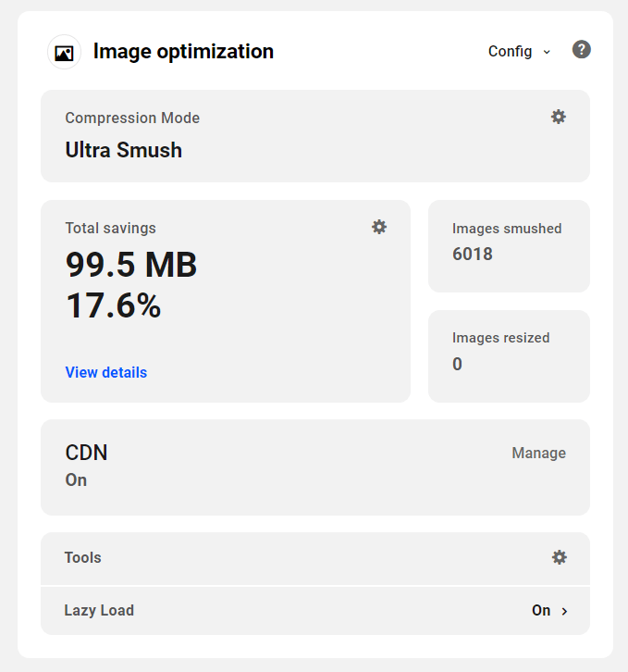
Task: Click the Compression Mode label
Action: [132, 118]
